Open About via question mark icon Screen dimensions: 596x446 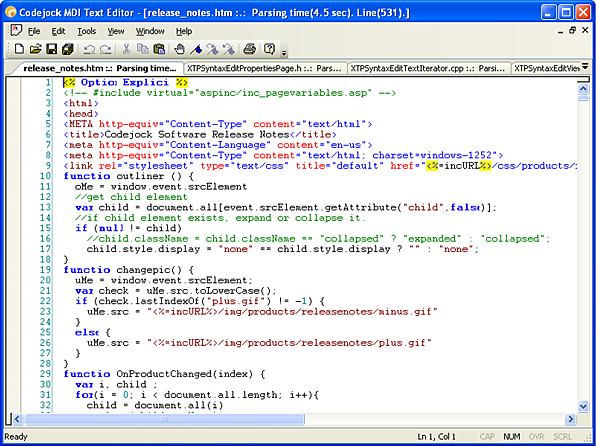click(x=269, y=49)
